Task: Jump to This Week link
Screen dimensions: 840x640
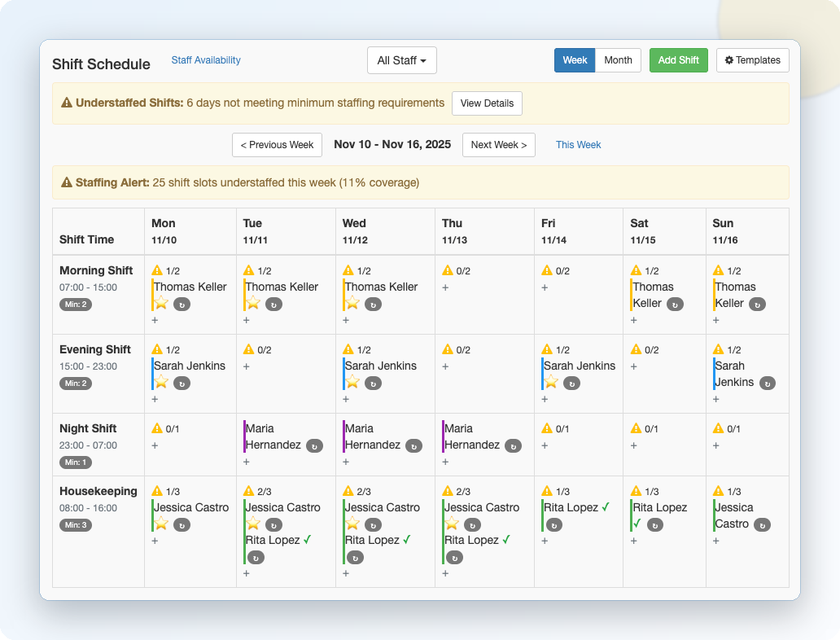Action: pyautogui.click(x=578, y=145)
